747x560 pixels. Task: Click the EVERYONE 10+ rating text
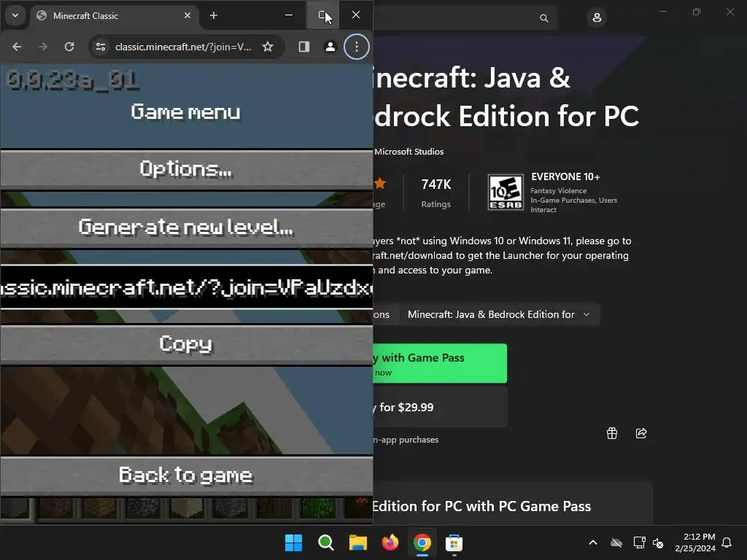tap(565, 176)
